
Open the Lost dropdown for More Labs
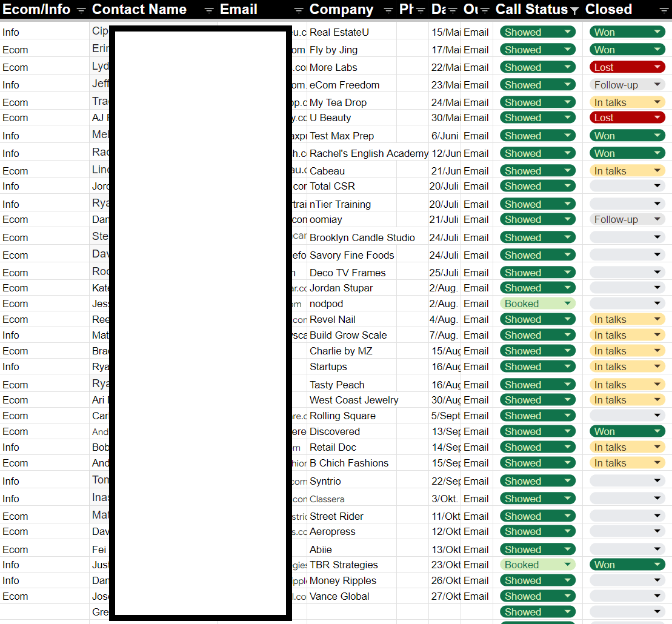coord(657,67)
